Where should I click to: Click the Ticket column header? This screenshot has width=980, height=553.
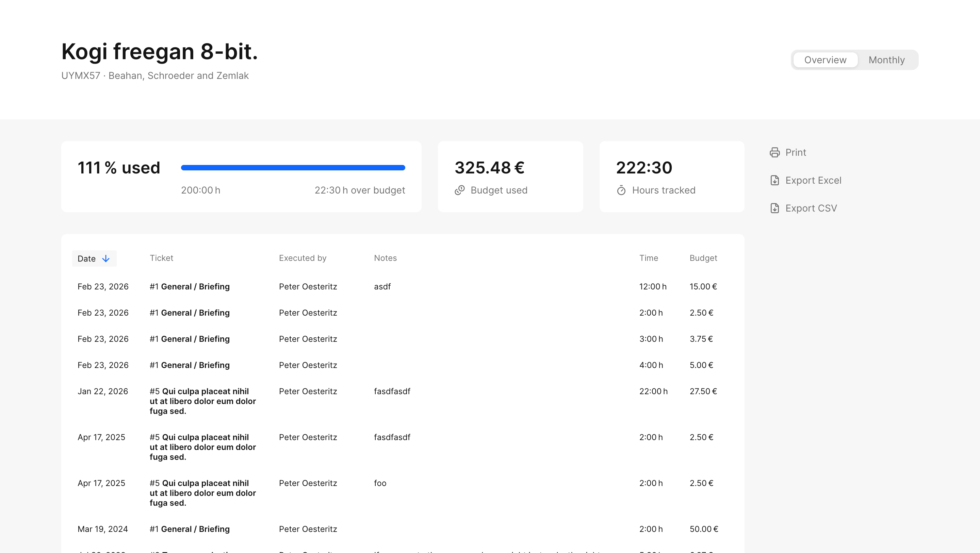pos(161,258)
